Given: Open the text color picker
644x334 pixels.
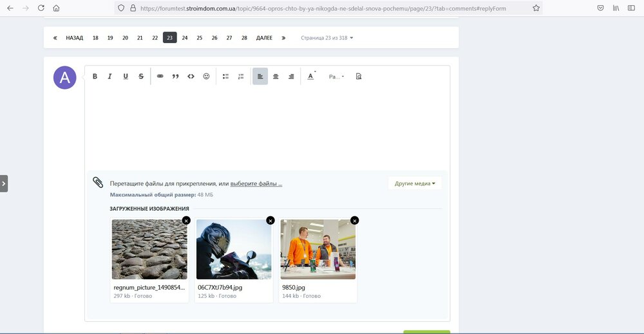Looking at the screenshot, I should pyautogui.click(x=310, y=77).
